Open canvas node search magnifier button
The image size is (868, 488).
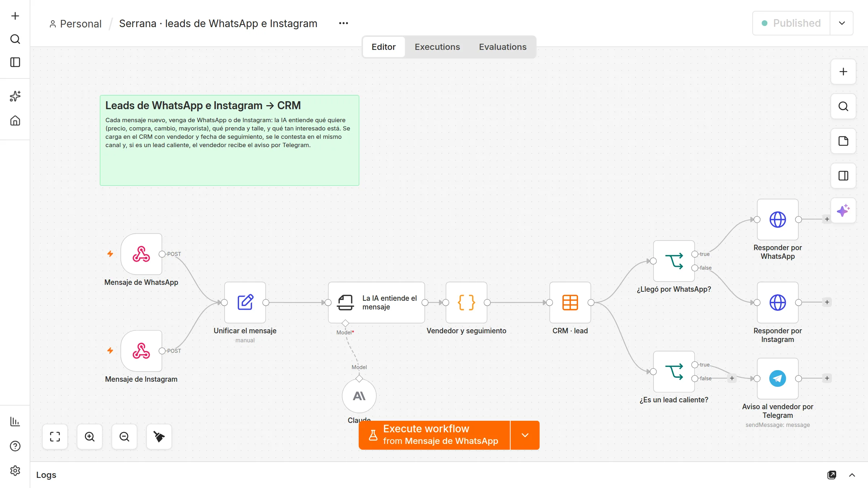(843, 106)
